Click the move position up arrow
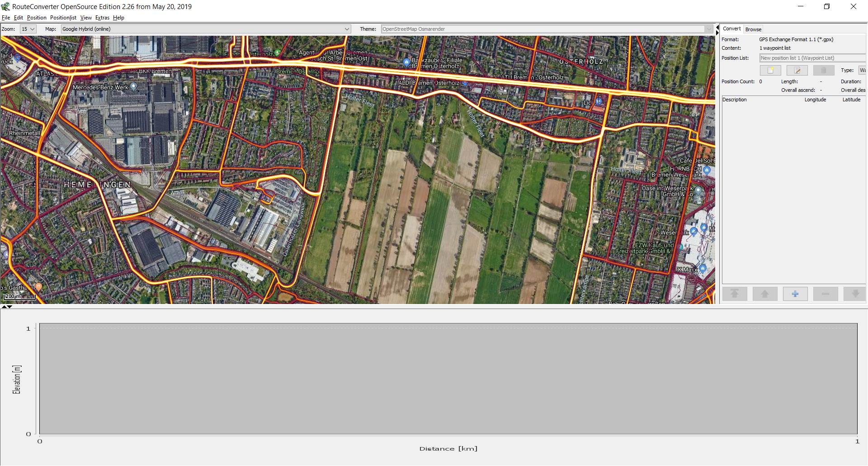868x466 pixels. coord(765,294)
